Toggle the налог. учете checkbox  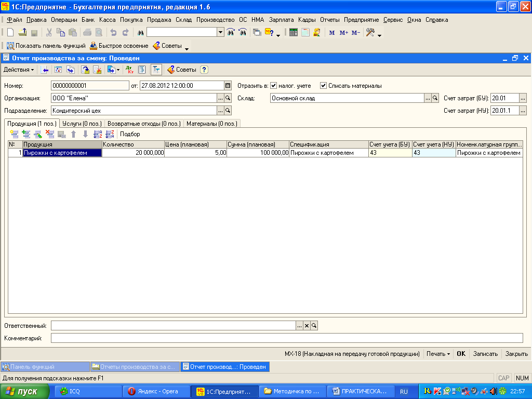(273, 86)
